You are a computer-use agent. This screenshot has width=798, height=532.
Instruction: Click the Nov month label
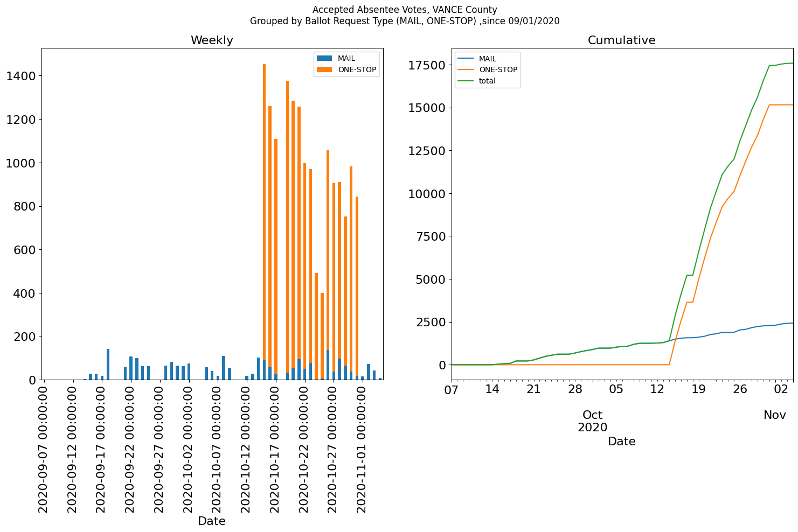click(775, 415)
